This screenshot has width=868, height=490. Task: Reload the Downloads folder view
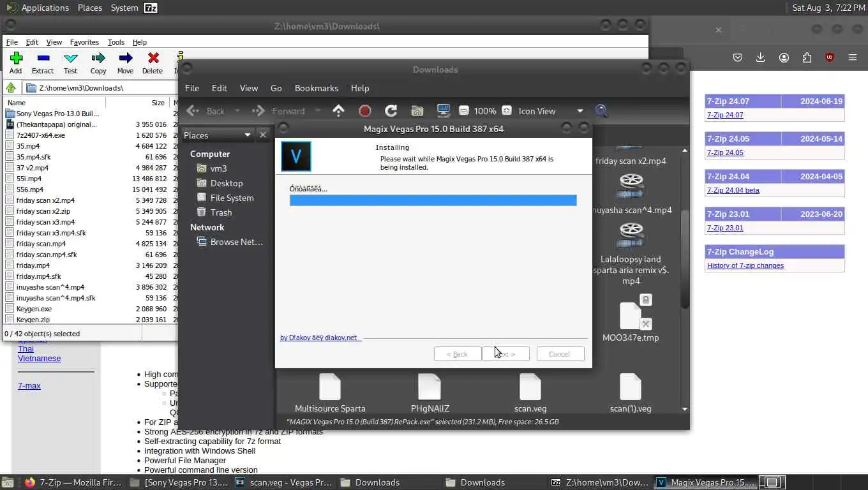click(x=391, y=111)
